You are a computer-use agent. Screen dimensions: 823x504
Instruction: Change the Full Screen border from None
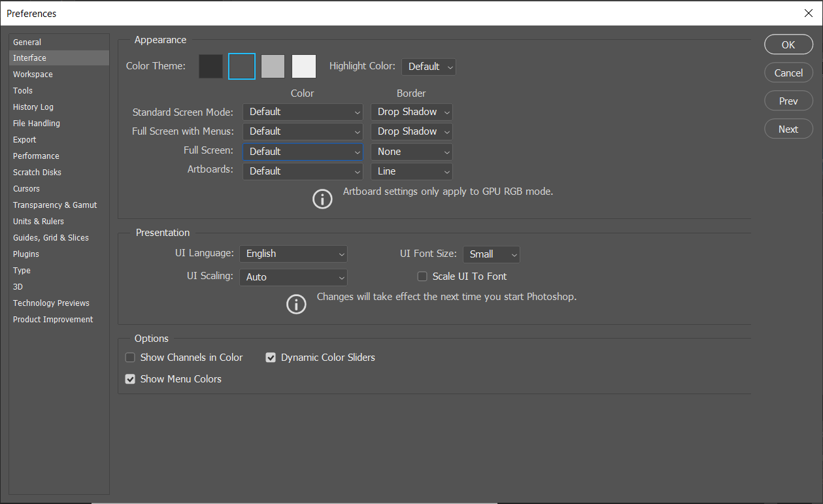[411, 152]
